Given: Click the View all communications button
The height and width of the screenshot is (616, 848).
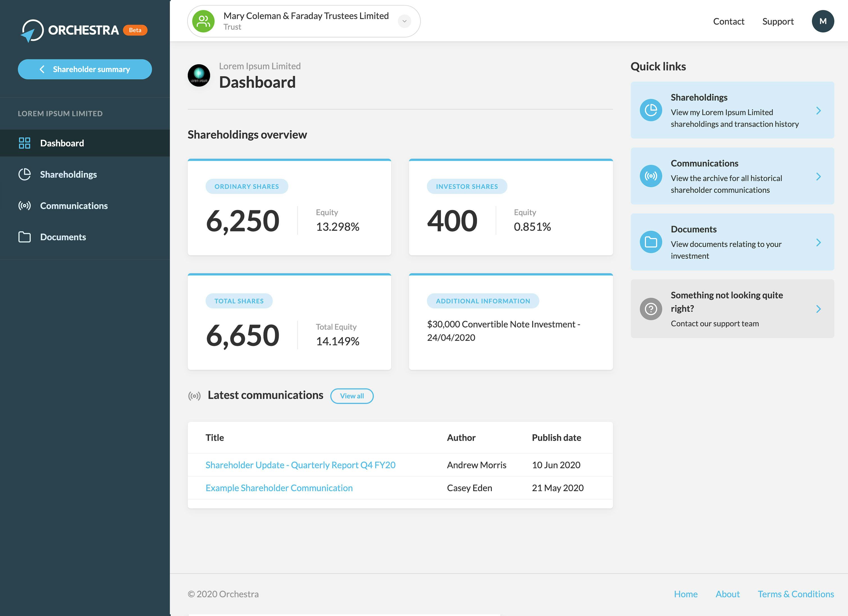Looking at the screenshot, I should 352,396.
